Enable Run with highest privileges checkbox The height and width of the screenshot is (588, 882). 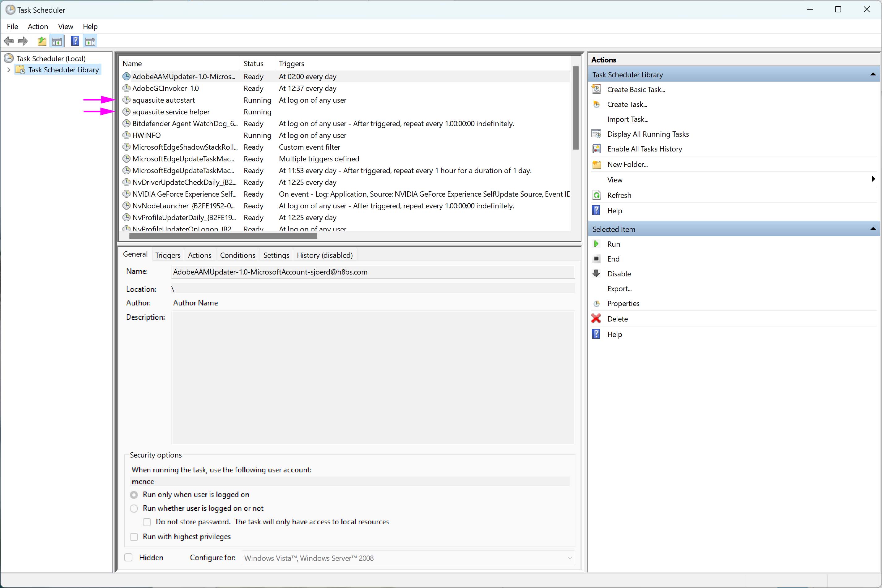click(x=134, y=537)
